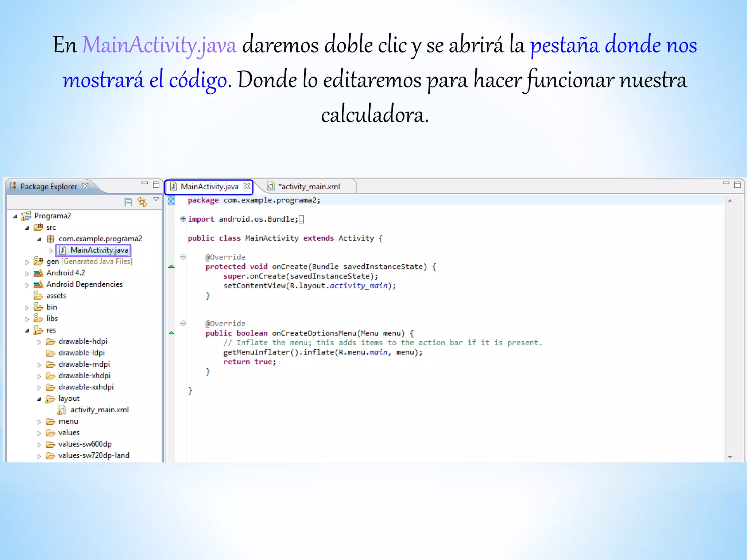Click the Android 4.2 library icon
Screen dimensions: 747x560
click(x=38, y=273)
